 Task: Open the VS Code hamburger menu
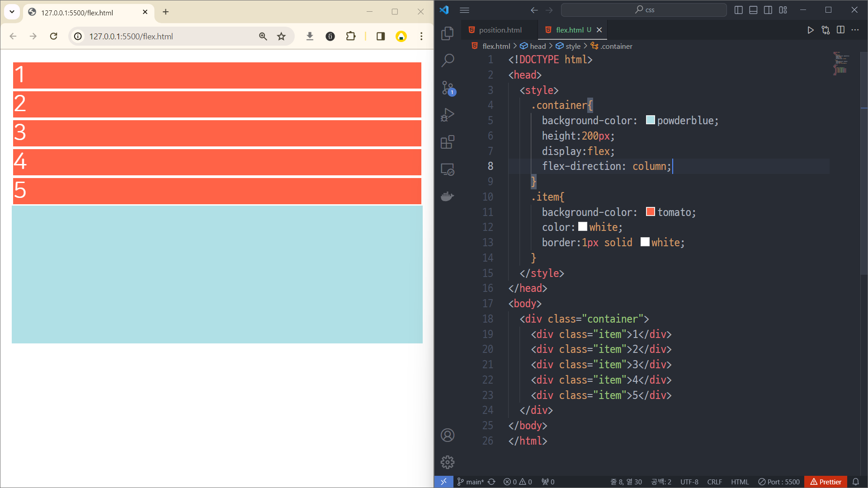[464, 10]
